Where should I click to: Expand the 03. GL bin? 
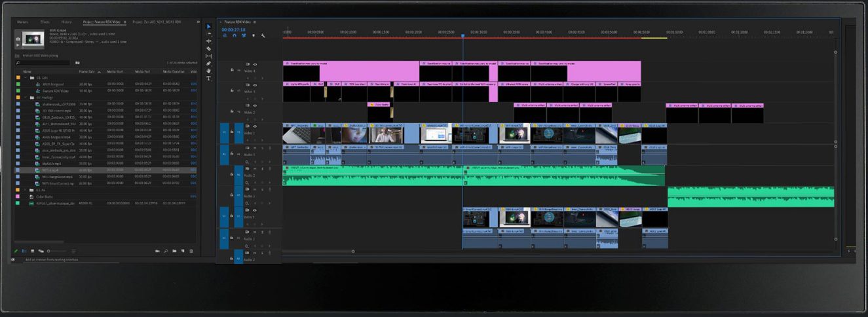point(25,190)
